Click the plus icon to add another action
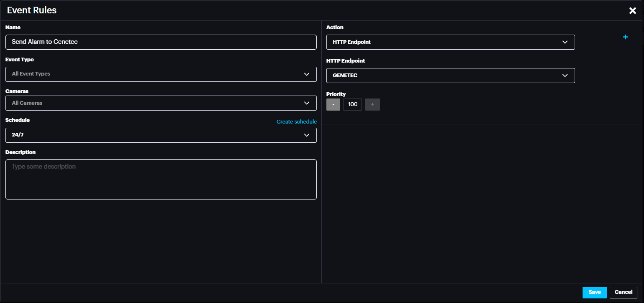Screen dimensions: 644x303 coord(625,37)
